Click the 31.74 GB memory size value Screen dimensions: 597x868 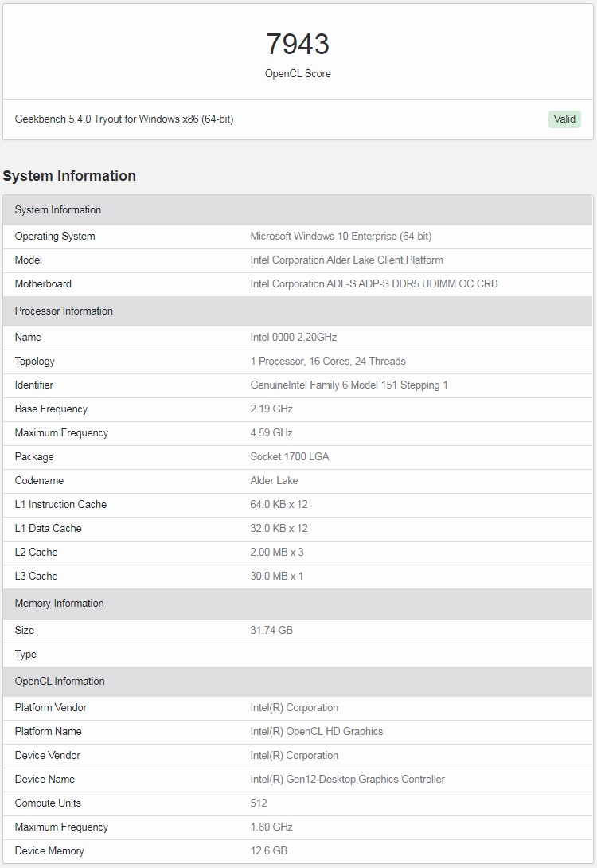point(271,631)
